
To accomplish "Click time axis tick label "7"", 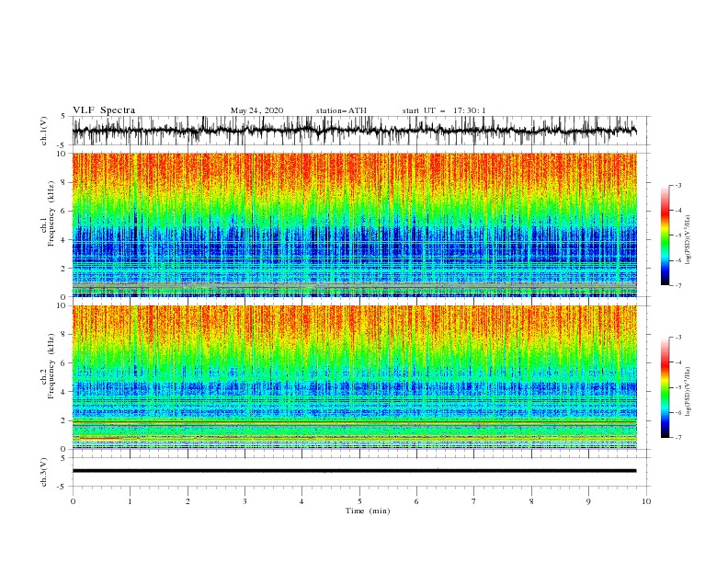I will click(474, 501).
